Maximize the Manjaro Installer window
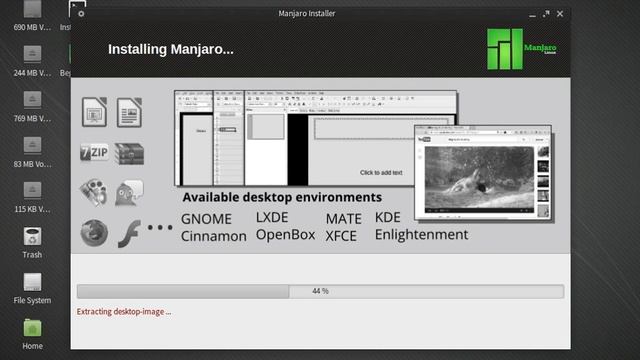The image size is (640, 360). click(546, 14)
